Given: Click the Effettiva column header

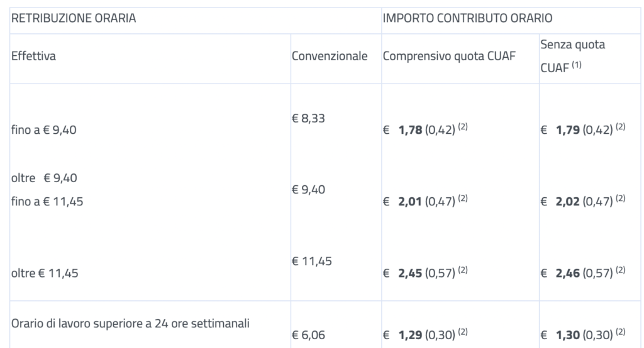Looking at the screenshot, I should tap(34, 56).
